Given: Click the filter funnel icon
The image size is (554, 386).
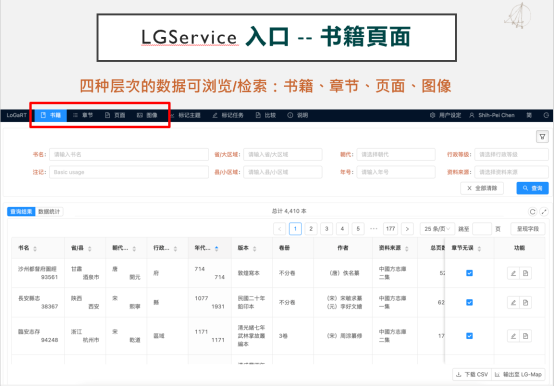Looking at the screenshot, I should [x=542, y=137].
